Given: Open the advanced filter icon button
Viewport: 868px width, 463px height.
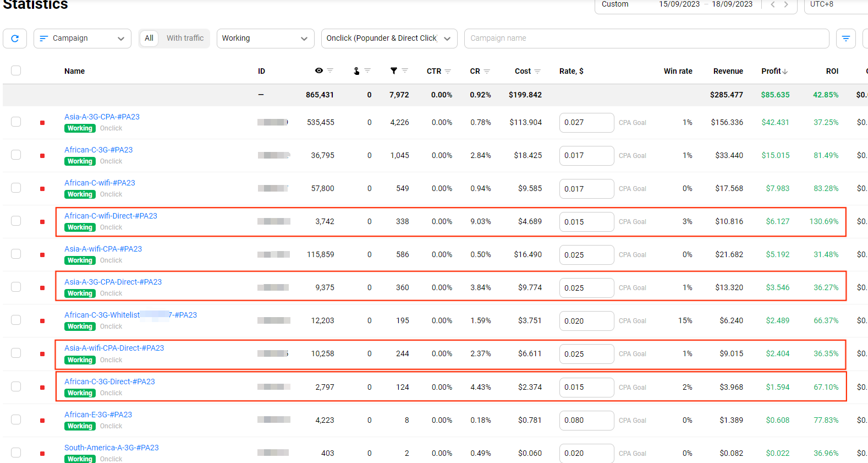Looking at the screenshot, I should (845, 39).
